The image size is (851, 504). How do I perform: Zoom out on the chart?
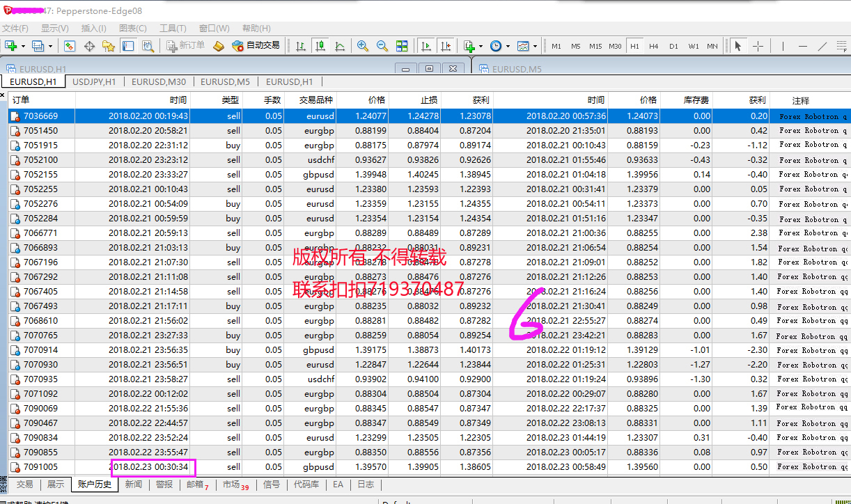click(382, 46)
